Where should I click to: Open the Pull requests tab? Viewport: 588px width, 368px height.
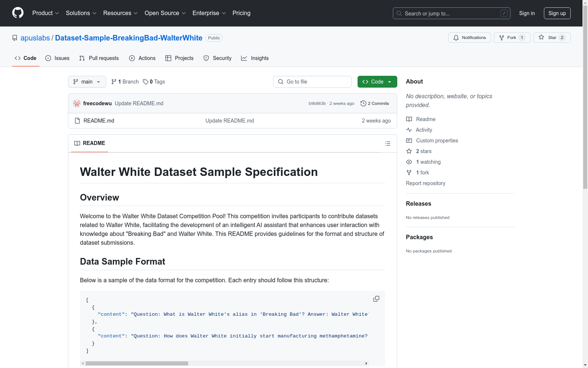point(99,58)
